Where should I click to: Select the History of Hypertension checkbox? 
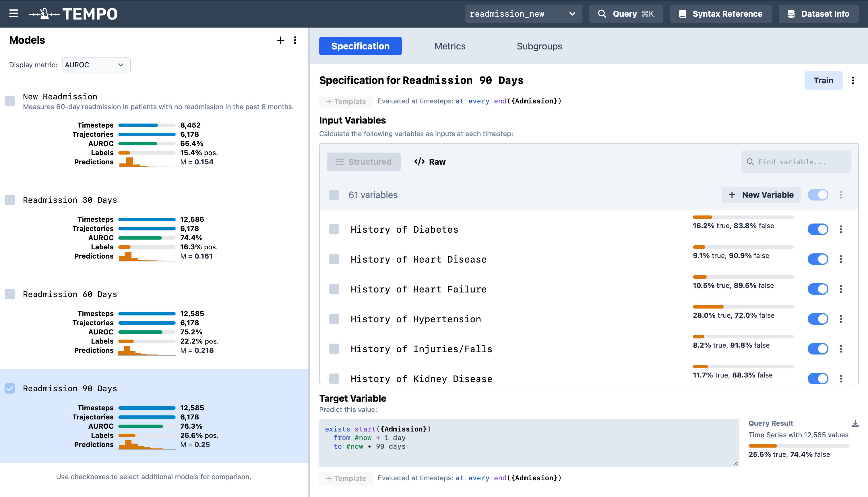tap(334, 319)
